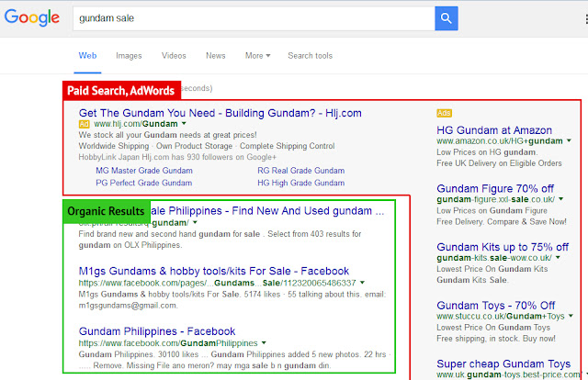
Task: Open HG Gundam at Amazon ad
Action: click(494, 130)
